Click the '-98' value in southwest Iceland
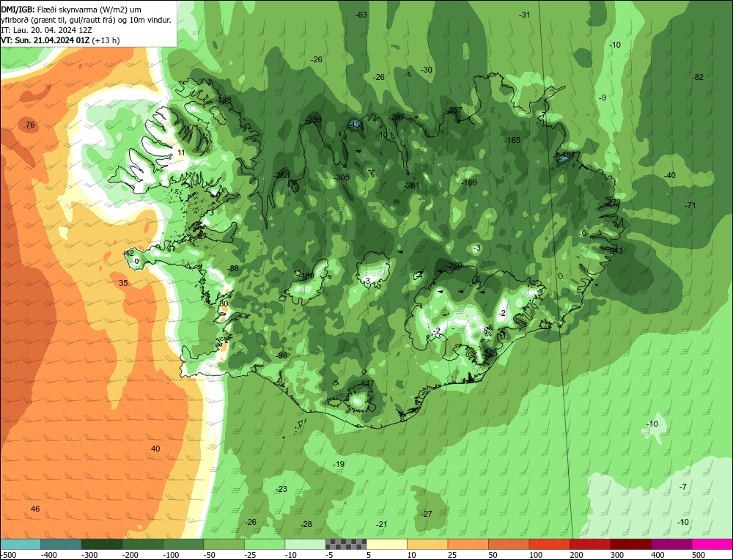The image size is (733, 560). [x=281, y=355]
